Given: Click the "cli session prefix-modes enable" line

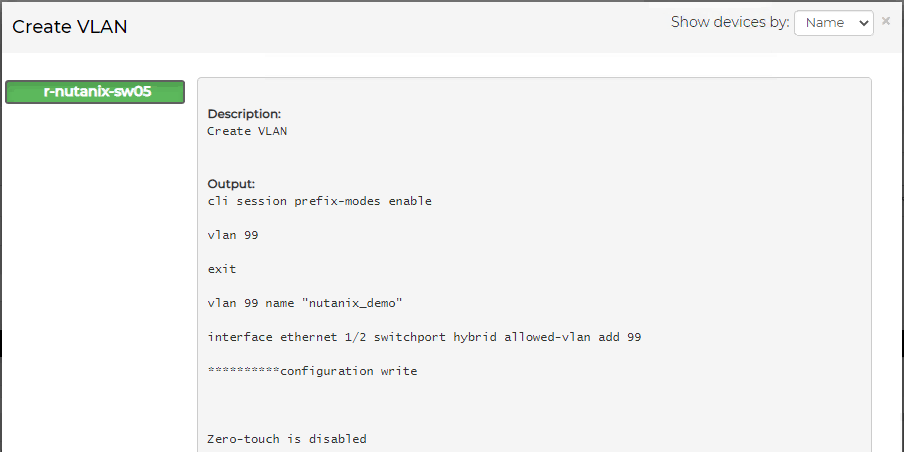Looking at the screenshot, I should [x=319, y=201].
